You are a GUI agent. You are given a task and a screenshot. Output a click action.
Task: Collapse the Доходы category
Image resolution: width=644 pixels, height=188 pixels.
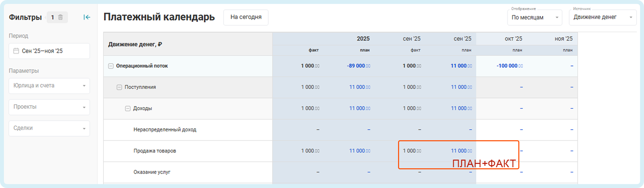click(x=128, y=109)
